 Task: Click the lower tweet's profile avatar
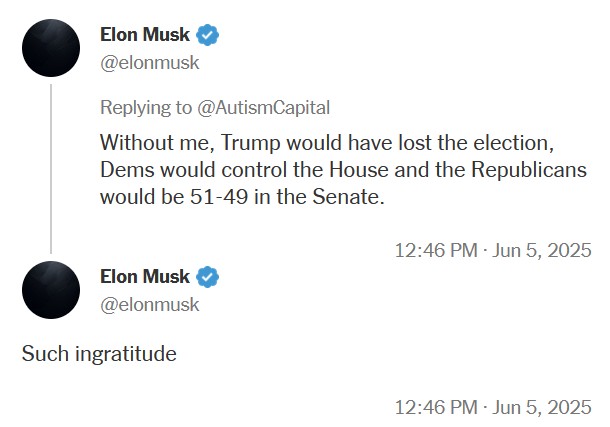click(51, 290)
